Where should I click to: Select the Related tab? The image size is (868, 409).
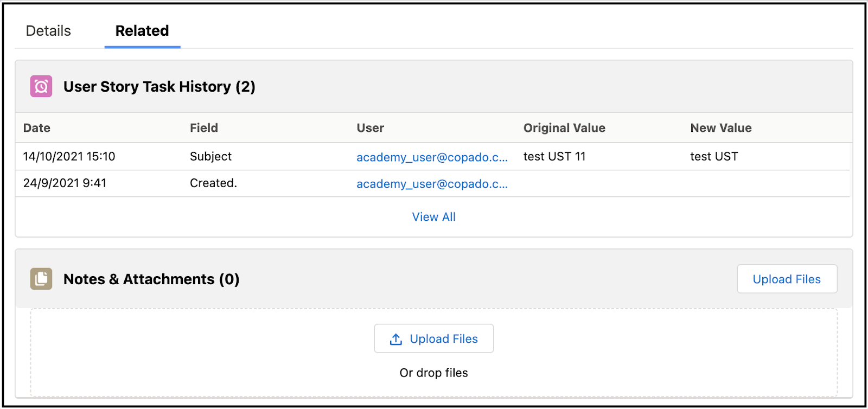(142, 31)
